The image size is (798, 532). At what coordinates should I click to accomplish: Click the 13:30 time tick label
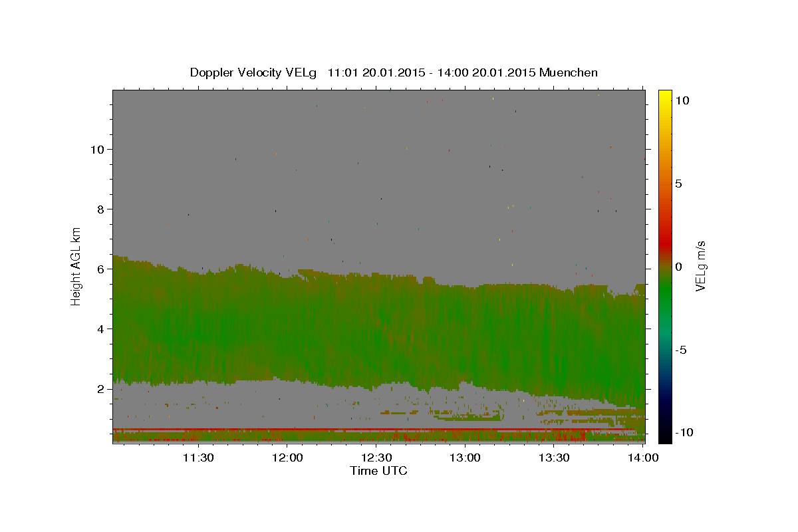[554, 458]
